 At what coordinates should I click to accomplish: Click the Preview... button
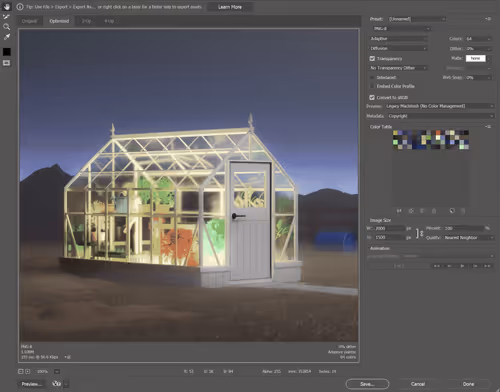coord(31,384)
